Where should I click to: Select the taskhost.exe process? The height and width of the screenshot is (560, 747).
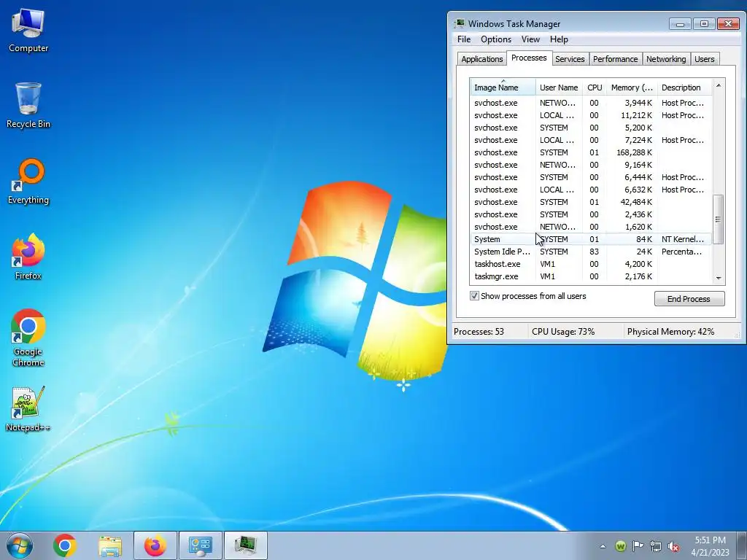pyautogui.click(x=591, y=264)
